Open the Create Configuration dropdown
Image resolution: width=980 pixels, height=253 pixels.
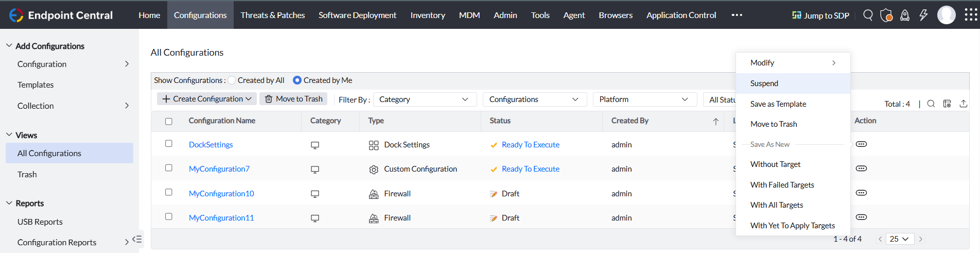click(207, 99)
